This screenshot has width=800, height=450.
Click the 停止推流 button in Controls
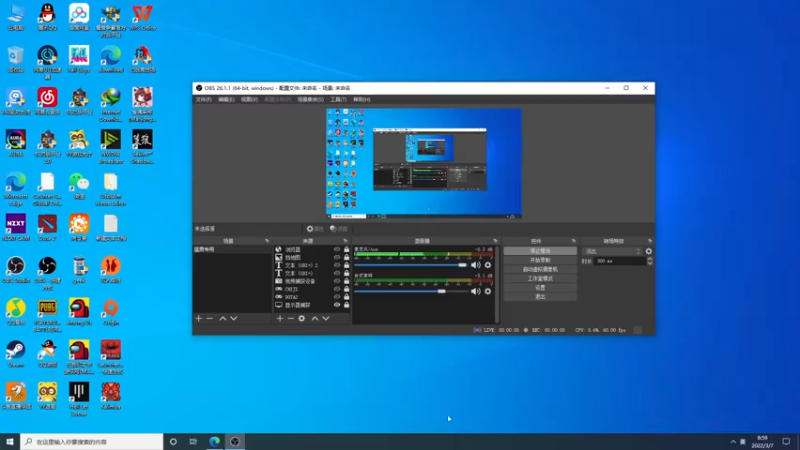coord(540,251)
